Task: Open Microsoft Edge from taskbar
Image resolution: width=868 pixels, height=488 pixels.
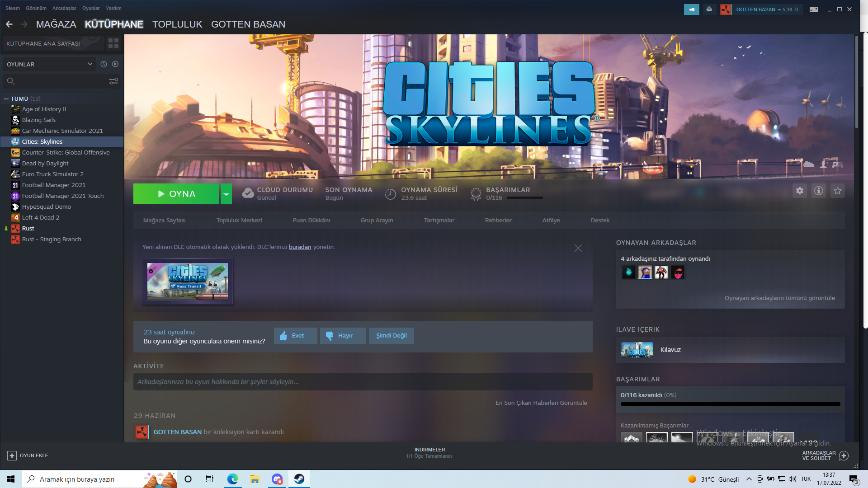Action: [x=233, y=479]
